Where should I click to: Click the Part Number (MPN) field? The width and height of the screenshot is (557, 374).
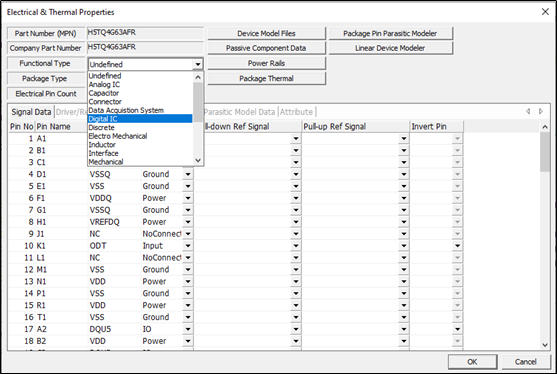(145, 33)
